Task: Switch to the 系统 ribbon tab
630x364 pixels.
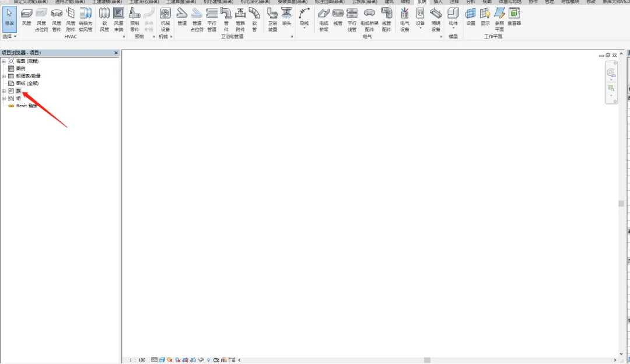Action: [x=422, y=2]
